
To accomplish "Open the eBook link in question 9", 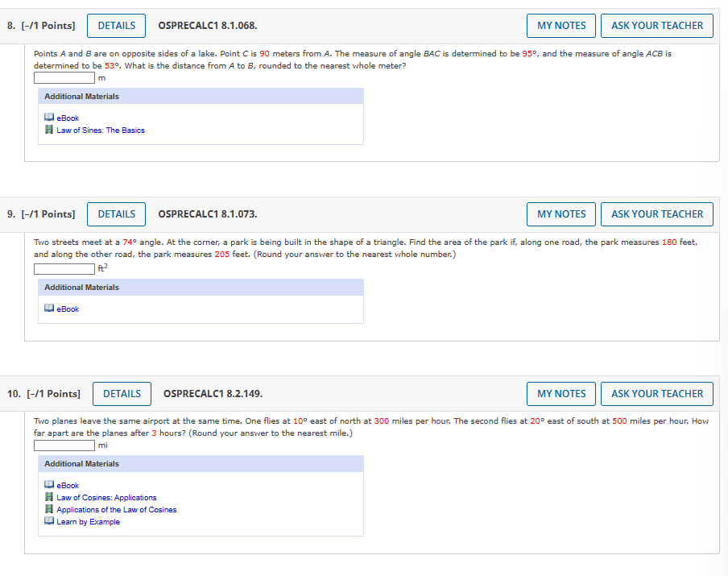I will pos(68,309).
